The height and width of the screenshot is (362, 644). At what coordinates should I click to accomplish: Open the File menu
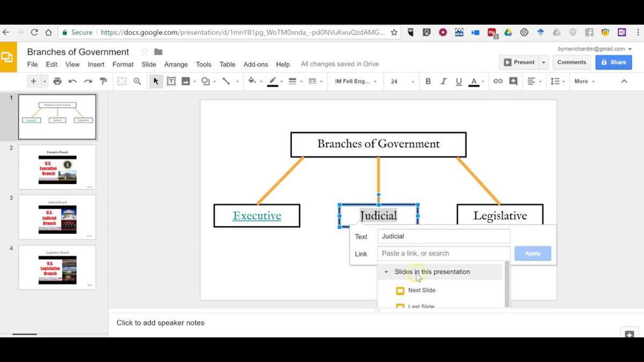pos(33,64)
